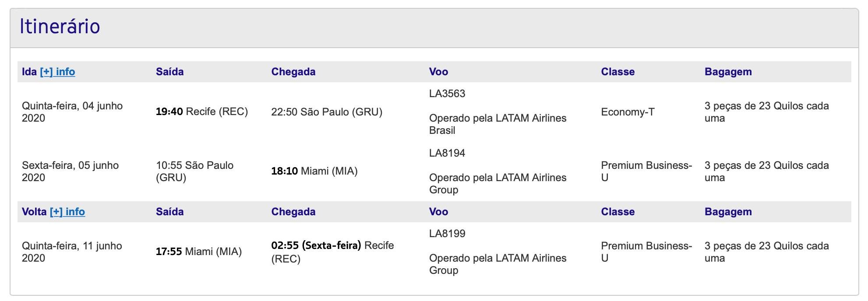Click Quinta-feira, 04 junho 2020 date
868x301 pixels.
pos(72,112)
